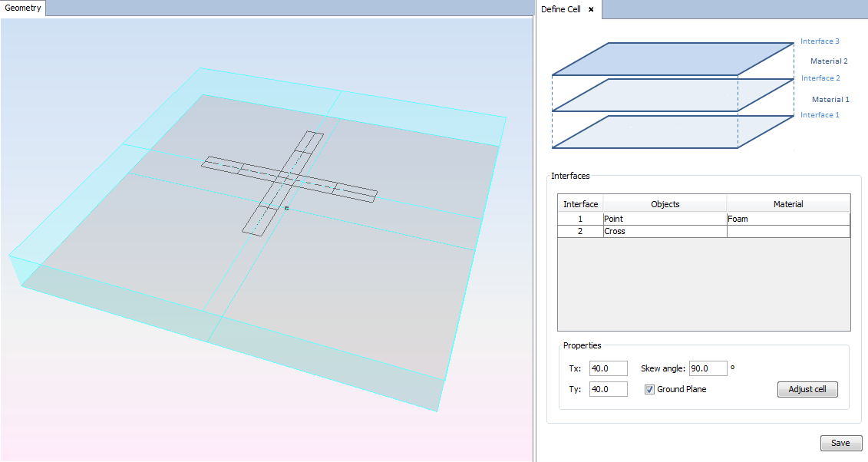
Task: Select the Cross object cell in the table
Action: [664, 231]
